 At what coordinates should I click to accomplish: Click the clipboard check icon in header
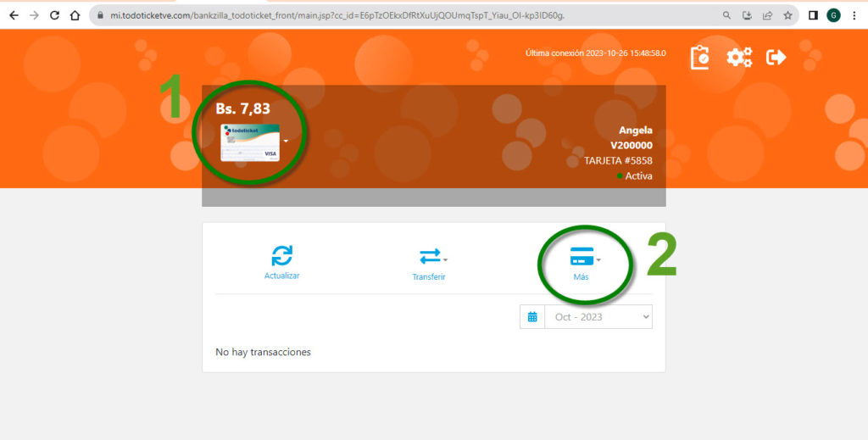click(699, 58)
